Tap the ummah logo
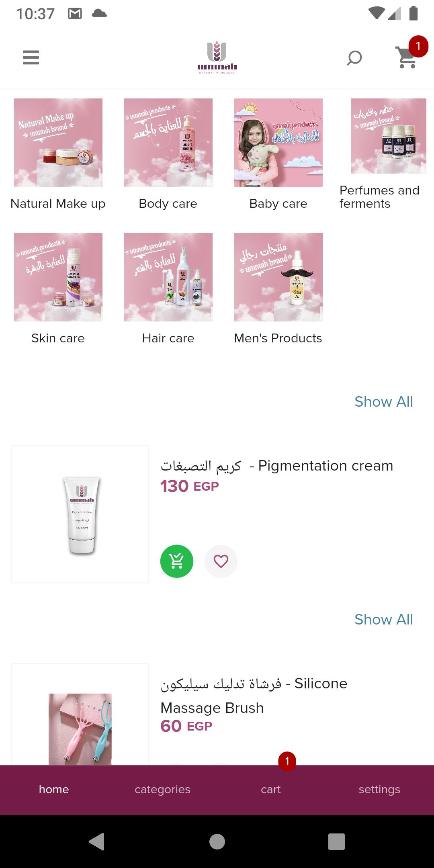This screenshot has height=868, width=434. tap(217, 57)
